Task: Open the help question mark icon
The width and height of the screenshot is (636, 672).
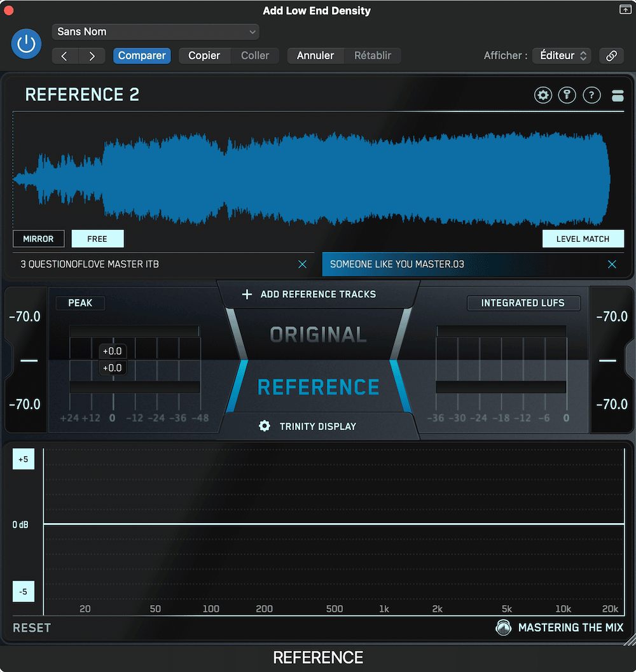Action: 591,95
